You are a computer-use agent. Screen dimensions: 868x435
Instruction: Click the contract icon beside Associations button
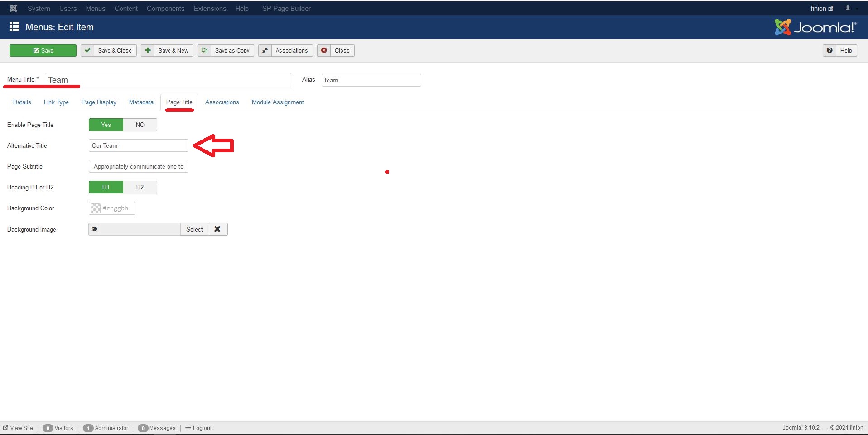[265, 50]
